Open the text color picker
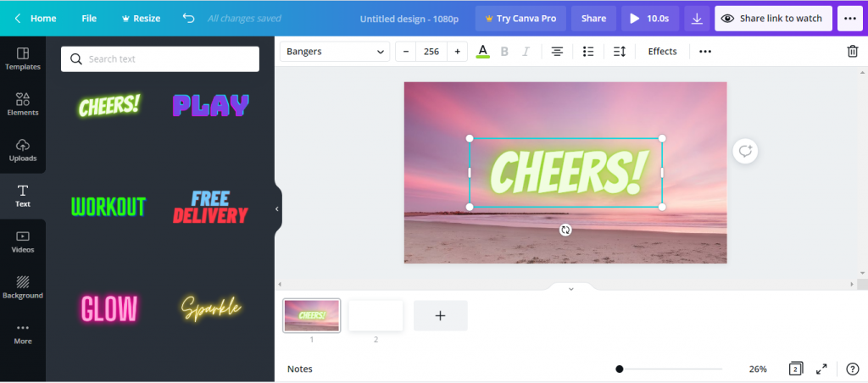Screen dimensions: 868x383 [x=482, y=52]
